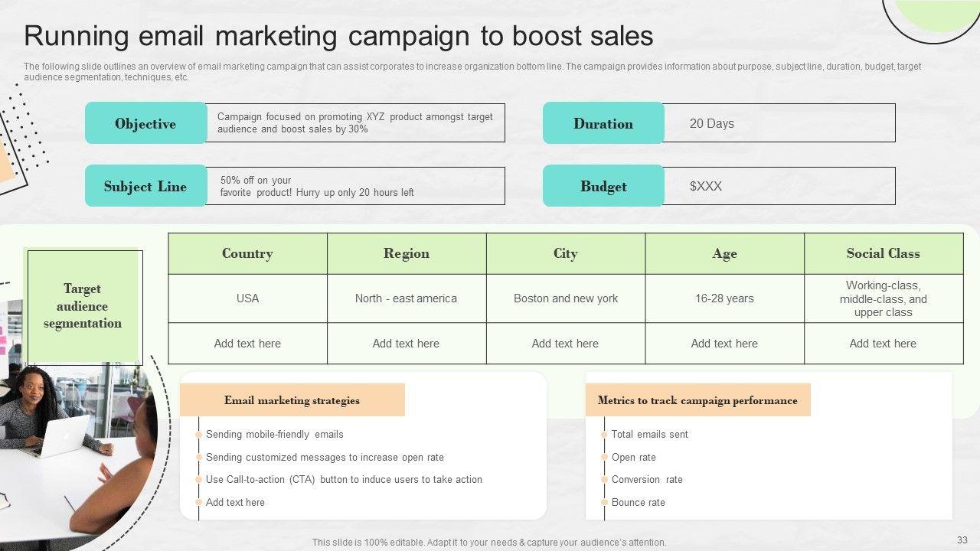The width and height of the screenshot is (980, 551).
Task: Select the Budget label box
Action: [x=603, y=186]
